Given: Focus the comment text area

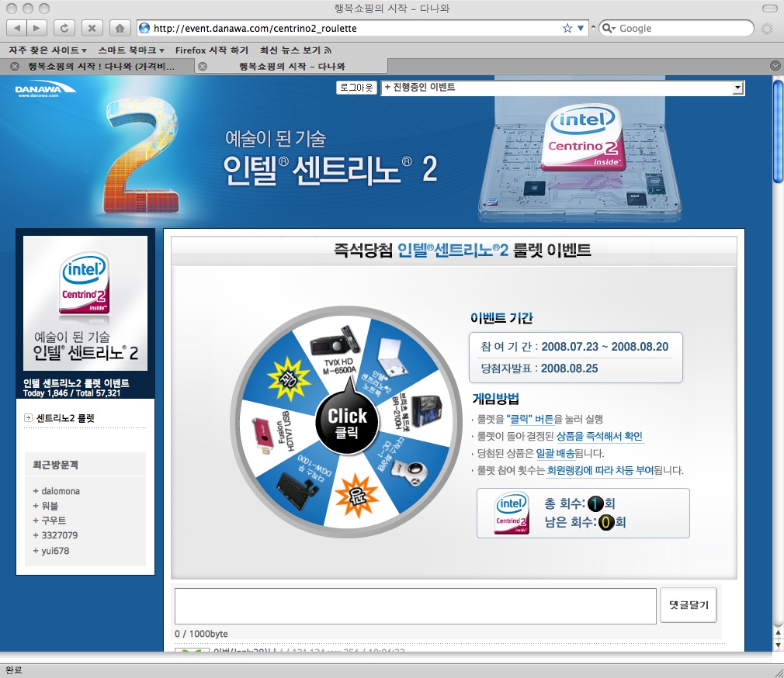Looking at the screenshot, I should pyautogui.click(x=415, y=606).
